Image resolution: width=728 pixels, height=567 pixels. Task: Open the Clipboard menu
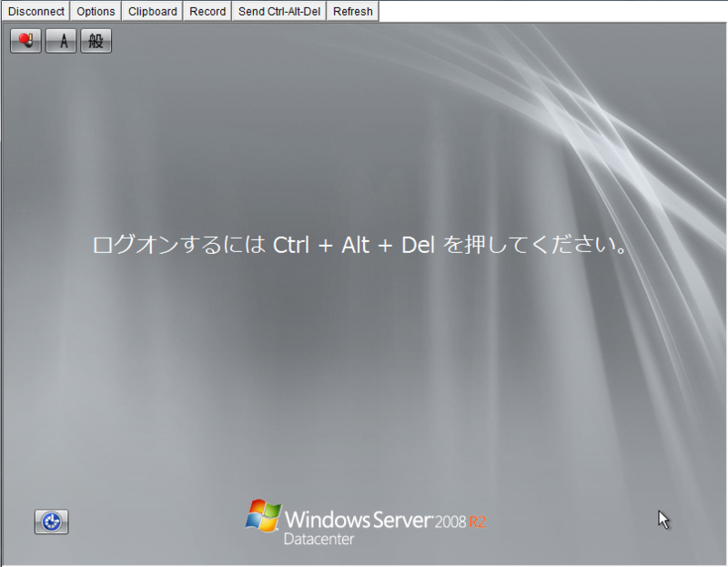152,11
